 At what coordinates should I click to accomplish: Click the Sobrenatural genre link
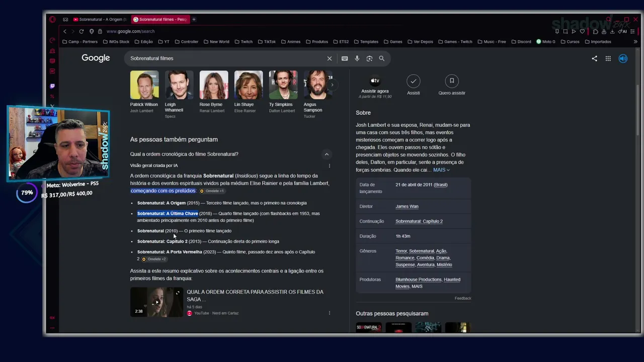click(421, 251)
